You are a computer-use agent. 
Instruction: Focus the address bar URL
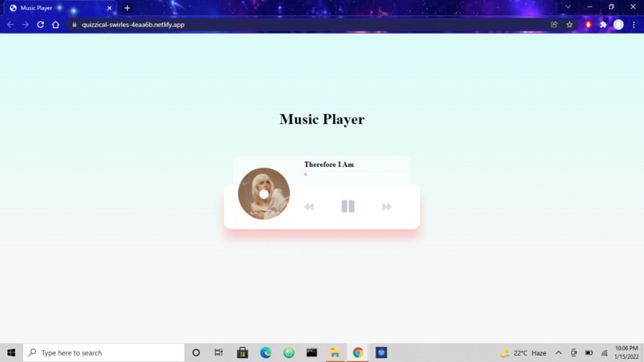pos(133,25)
